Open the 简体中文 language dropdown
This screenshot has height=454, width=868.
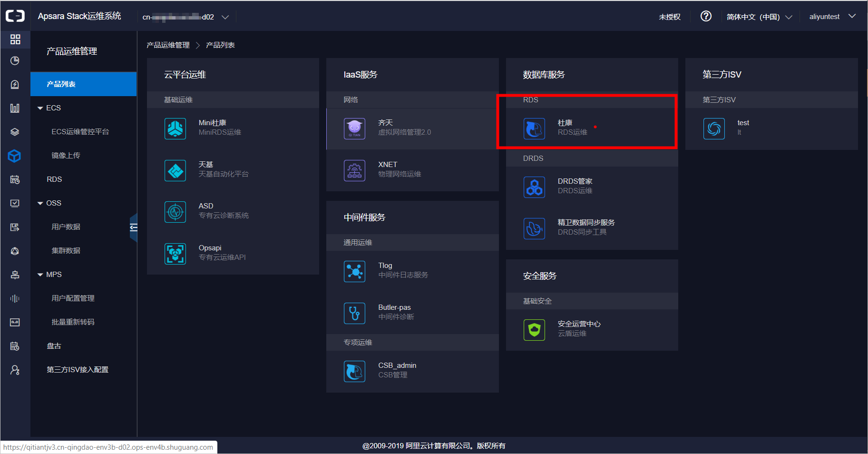click(x=760, y=17)
